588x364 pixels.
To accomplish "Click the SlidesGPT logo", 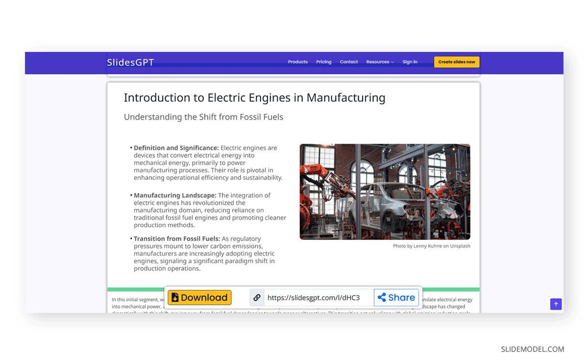I will (130, 62).
